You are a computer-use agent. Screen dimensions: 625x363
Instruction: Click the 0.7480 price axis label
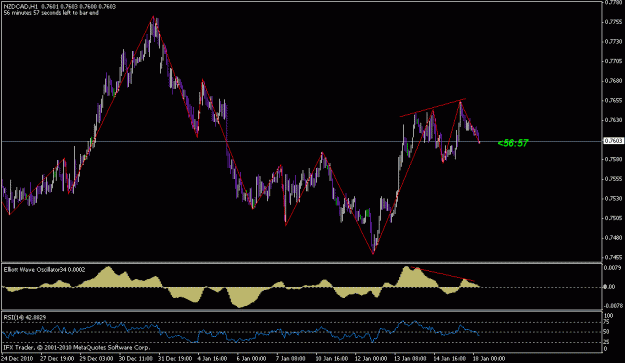coord(614,238)
